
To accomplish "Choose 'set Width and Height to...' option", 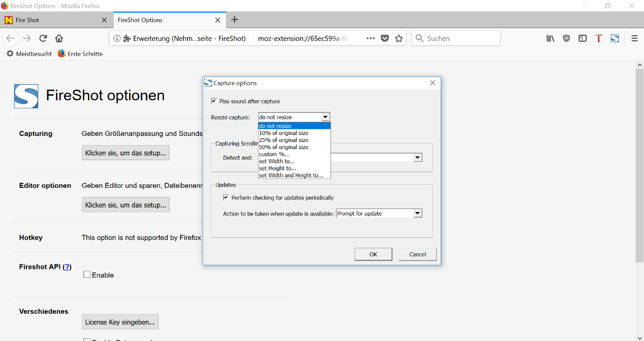I will pos(294,175).
